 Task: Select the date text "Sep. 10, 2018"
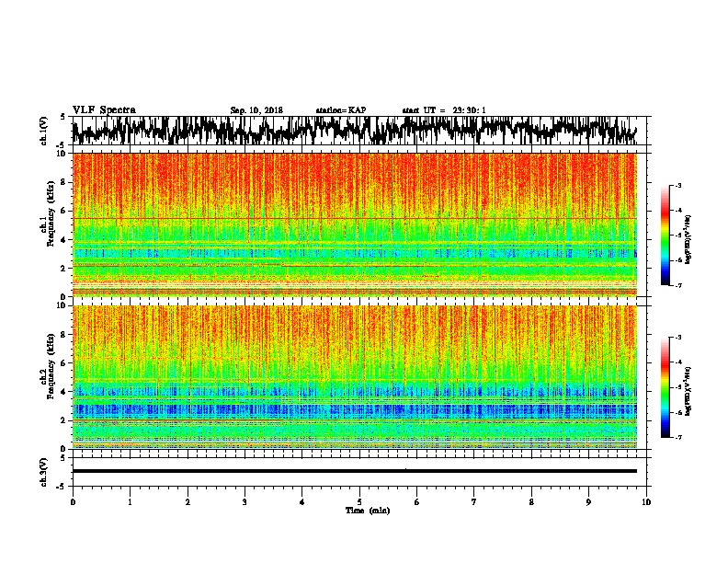[256, 110]
